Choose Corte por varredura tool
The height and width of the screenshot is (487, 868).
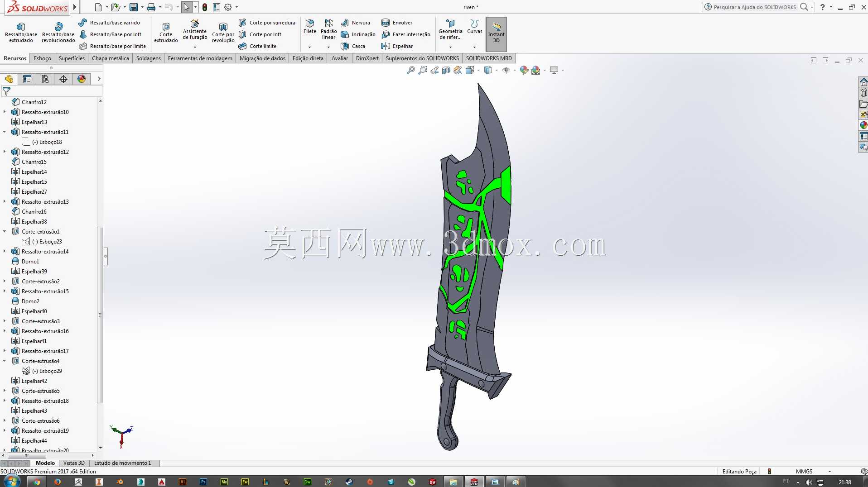click(x=267, y=23)
